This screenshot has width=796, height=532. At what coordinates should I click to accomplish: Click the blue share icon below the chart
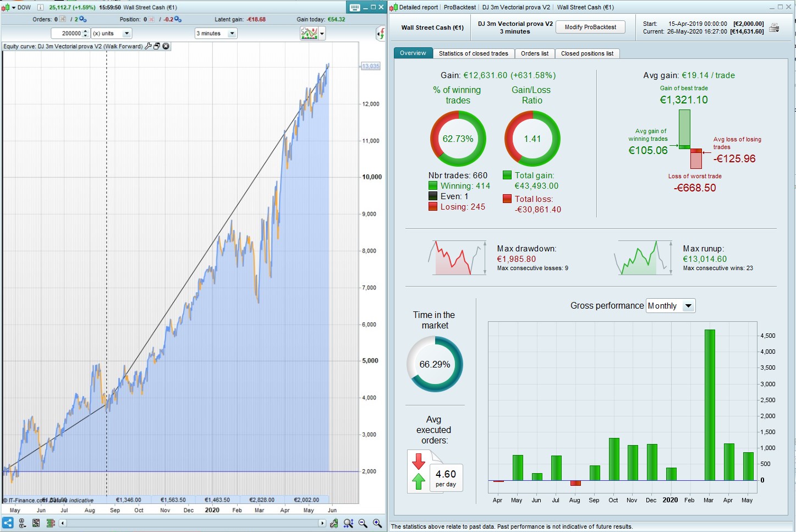pyautogui.click(x=8, y=523)
